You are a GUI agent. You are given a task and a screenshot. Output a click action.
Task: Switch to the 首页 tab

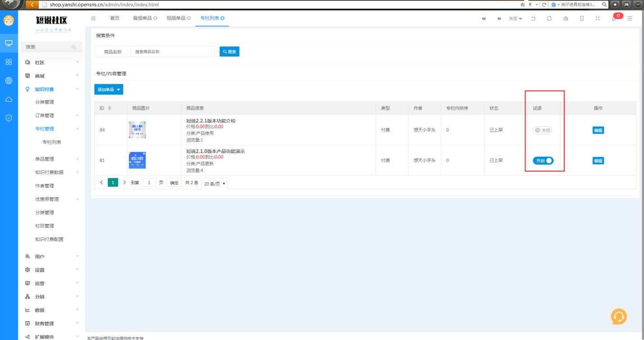115,18
